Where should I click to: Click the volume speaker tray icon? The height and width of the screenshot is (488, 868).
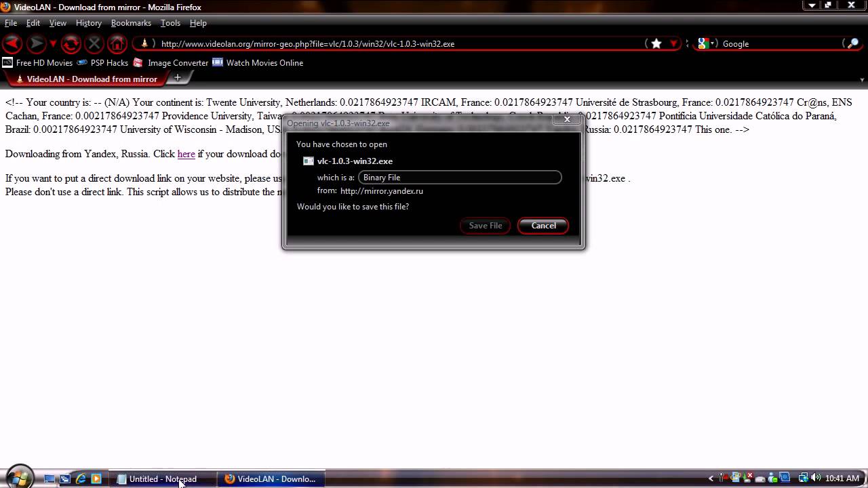click(815, 479)
